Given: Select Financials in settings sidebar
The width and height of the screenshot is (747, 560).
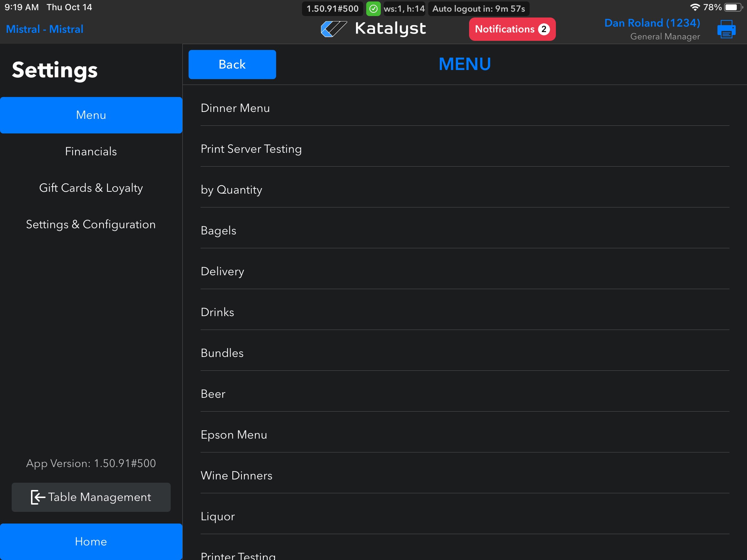Looking at the screenshot, I should 91,151.
